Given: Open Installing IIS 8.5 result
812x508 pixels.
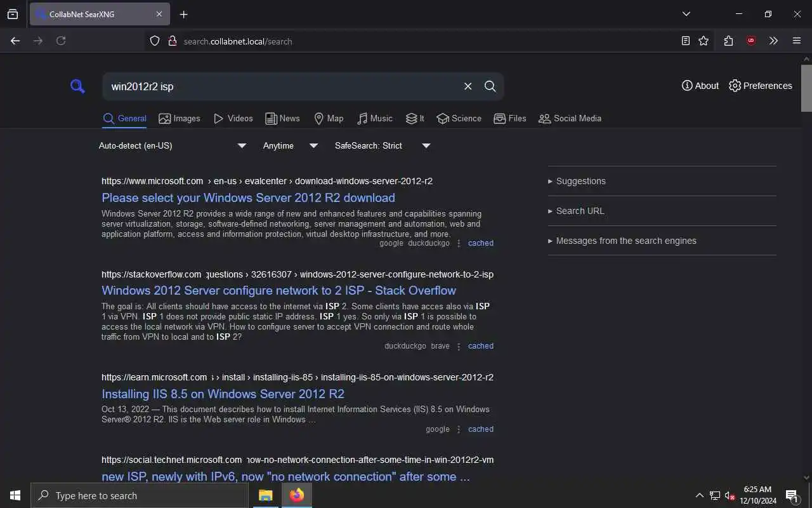Looking at the screenshot, I should [223, 394].
